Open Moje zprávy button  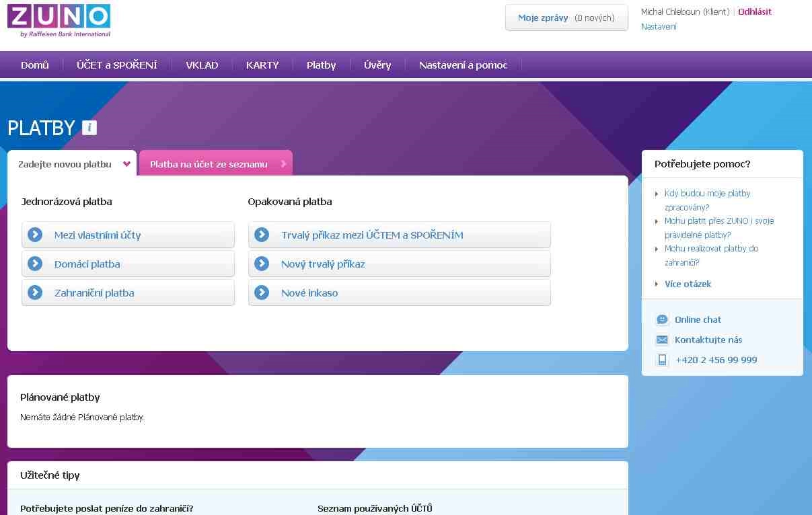(566, 18)
